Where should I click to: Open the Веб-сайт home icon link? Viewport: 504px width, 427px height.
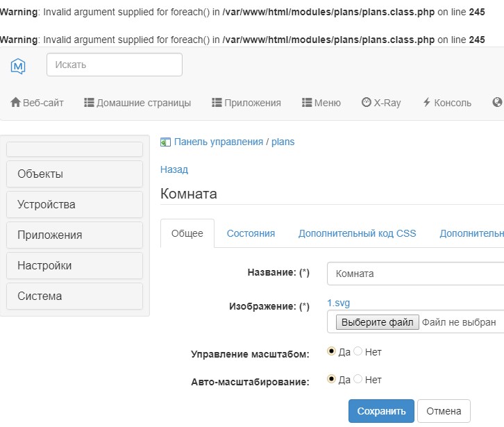click(x=37, y=103)
